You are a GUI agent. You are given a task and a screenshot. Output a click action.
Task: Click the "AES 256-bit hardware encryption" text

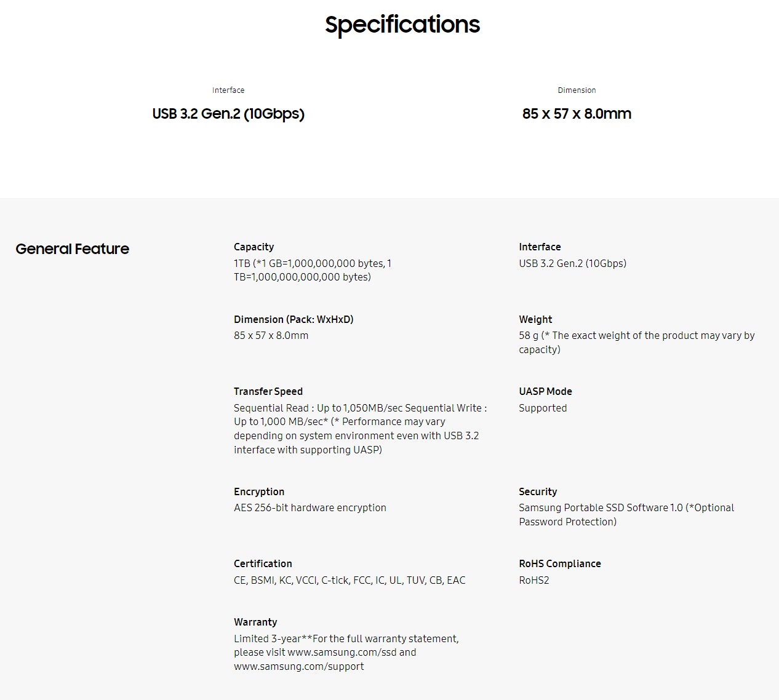310,507
